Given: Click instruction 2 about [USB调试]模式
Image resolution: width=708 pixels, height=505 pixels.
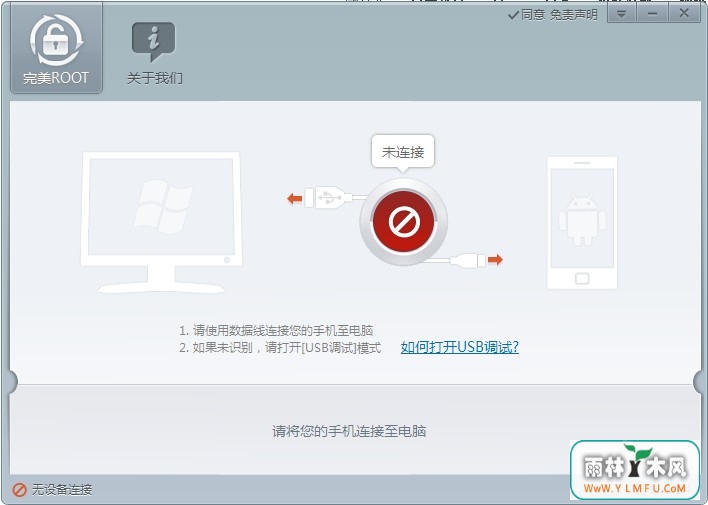Looking at the screenshot, I should pyautogui.click(x=280, y=347).
